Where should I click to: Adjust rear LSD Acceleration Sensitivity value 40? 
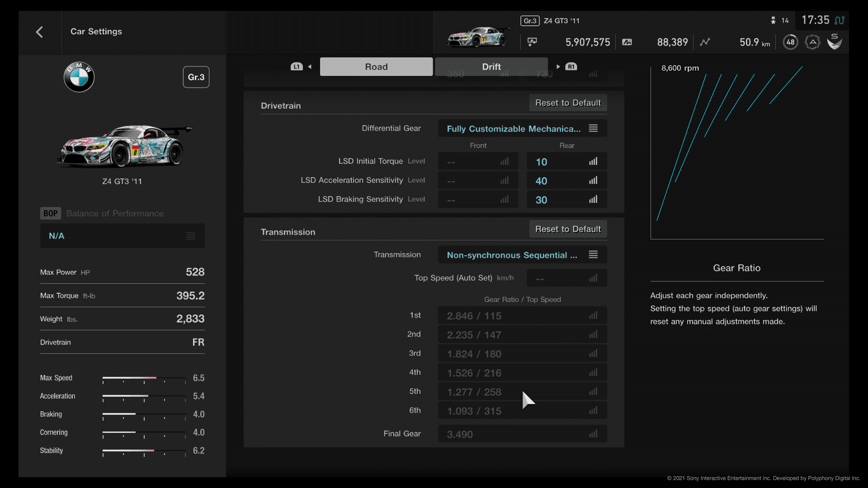pyautogui.click(x=566, y=180)
